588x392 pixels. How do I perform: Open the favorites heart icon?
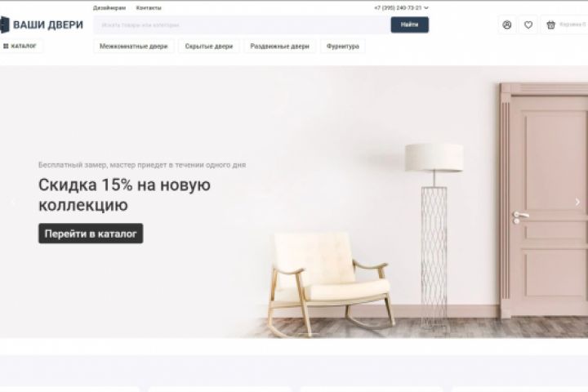click(x=528, y=24)
